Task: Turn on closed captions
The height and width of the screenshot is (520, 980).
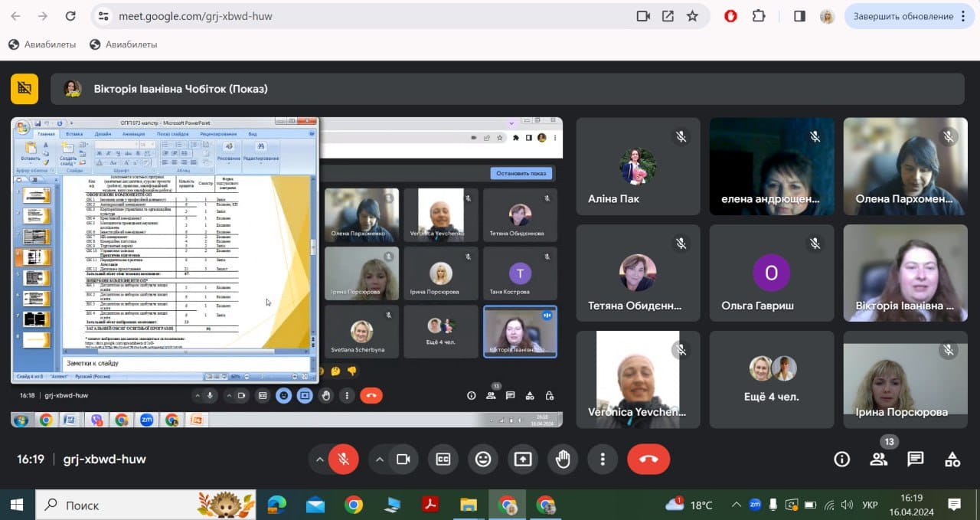Action: [x=443, y=459]
